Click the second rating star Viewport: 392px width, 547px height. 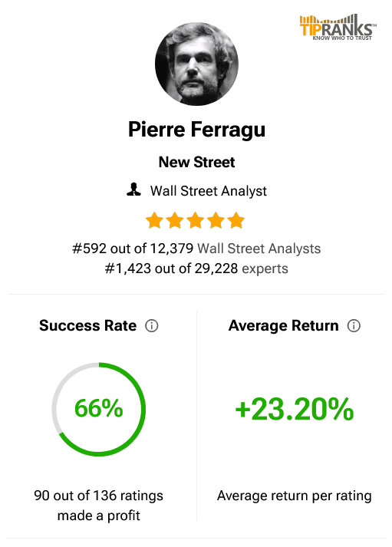coord(175,220)
